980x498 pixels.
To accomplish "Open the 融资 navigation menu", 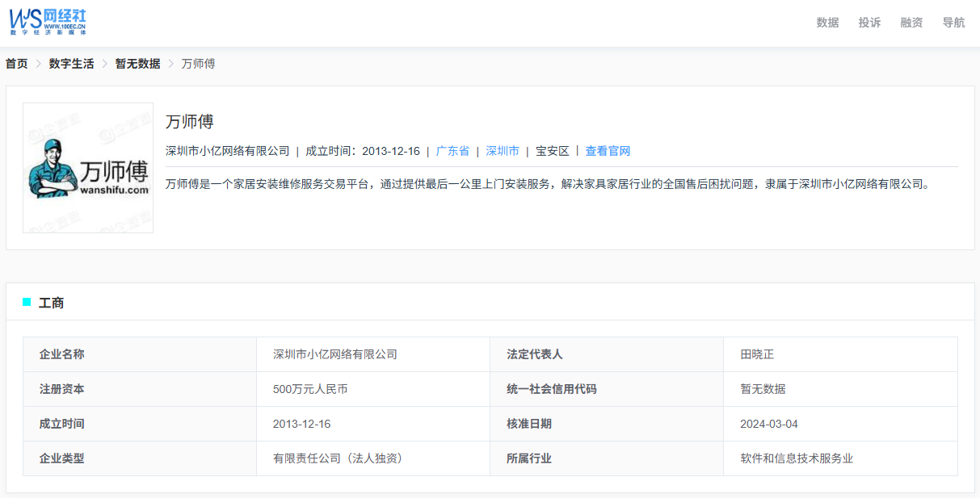I will point(911,23).
